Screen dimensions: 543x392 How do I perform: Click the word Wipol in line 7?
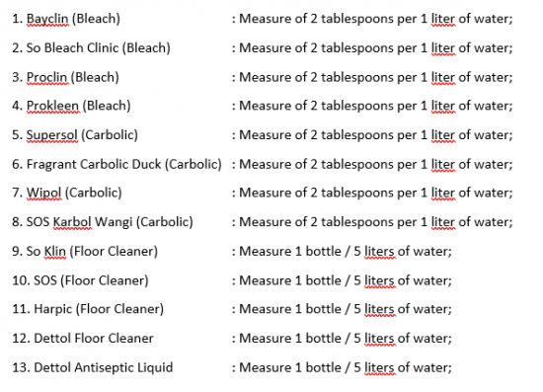click(x=44, y=193)
